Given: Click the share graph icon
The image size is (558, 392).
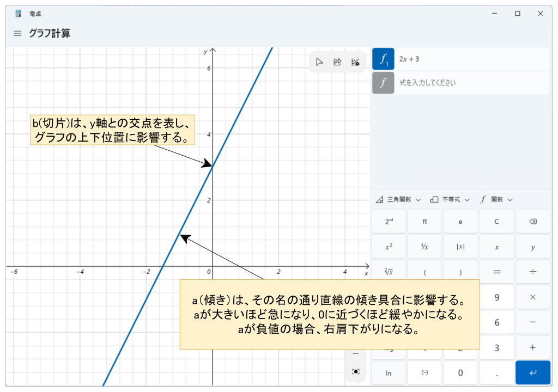Looking at the screenshot, I should coord(337,62).
